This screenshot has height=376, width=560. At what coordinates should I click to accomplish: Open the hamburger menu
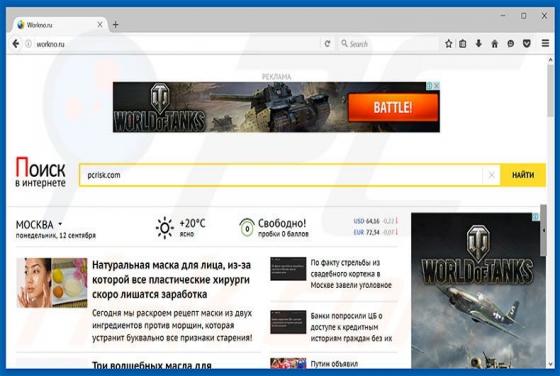545,43
